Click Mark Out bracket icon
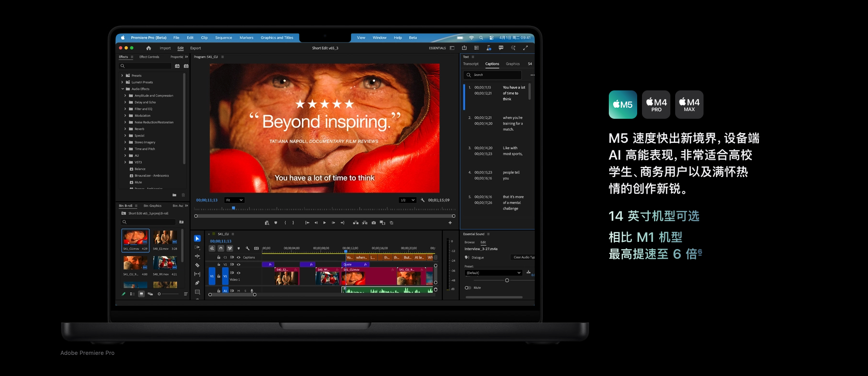Viewport: 868px width, 376px height. [x=293, y=223]
